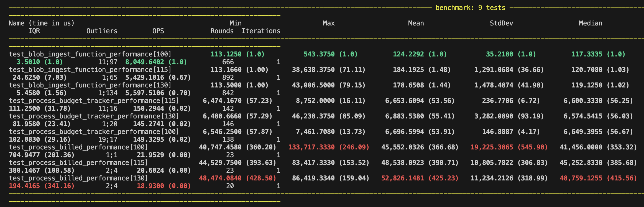
Task: Click the Rounds value 666
Action: (x=228, y=62)
